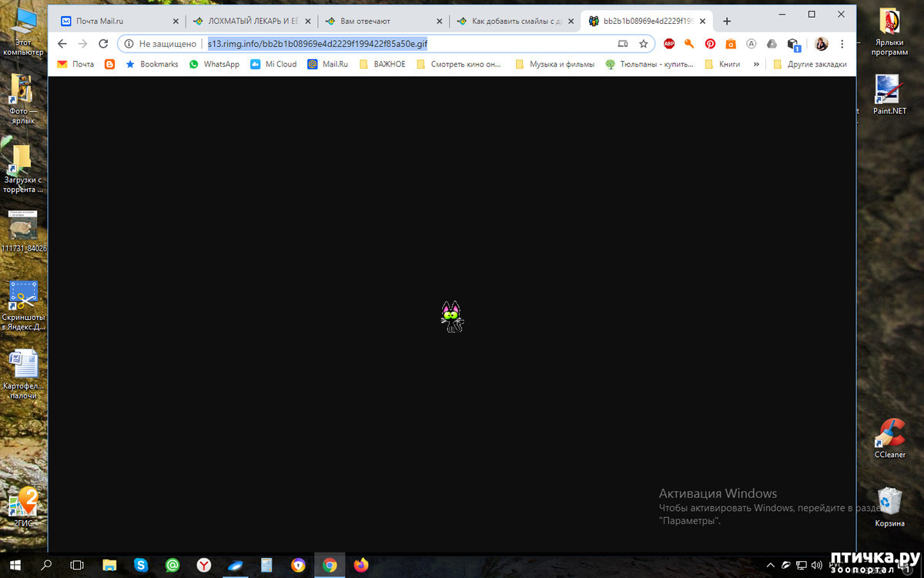Open Windows Start menu
Screen dimensions: 924x578
click(15, 565)
